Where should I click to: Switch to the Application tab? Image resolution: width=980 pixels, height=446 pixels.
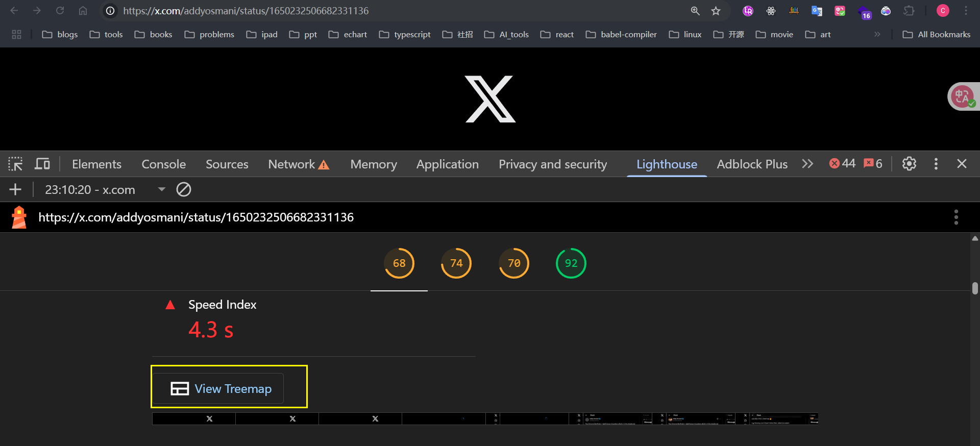(x=447, y=164)
